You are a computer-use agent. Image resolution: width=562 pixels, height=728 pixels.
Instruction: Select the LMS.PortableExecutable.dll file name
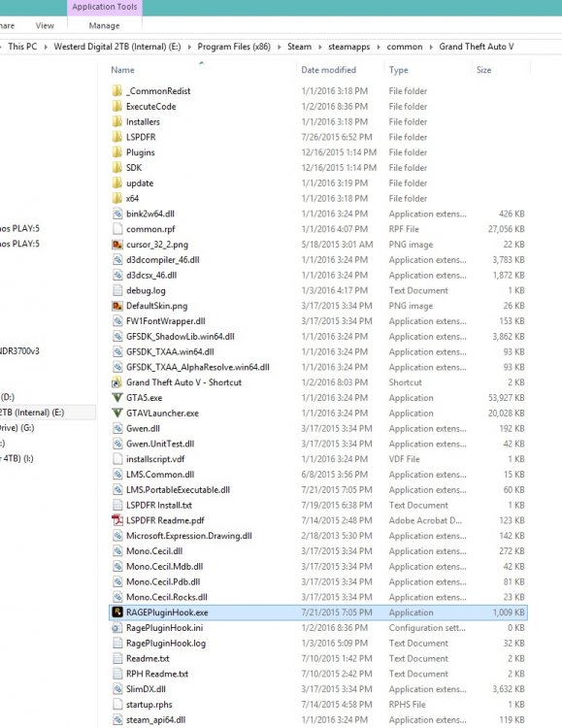pos(178,490)
